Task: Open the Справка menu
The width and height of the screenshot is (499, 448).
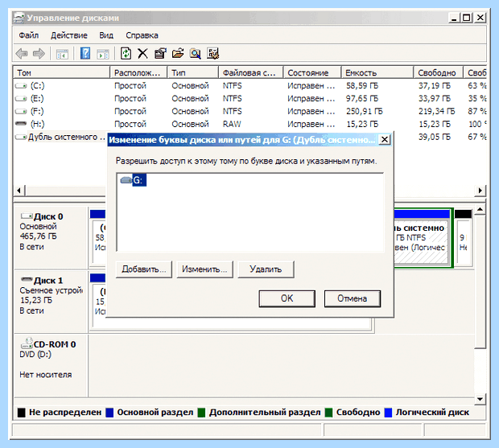Action: 142,35
